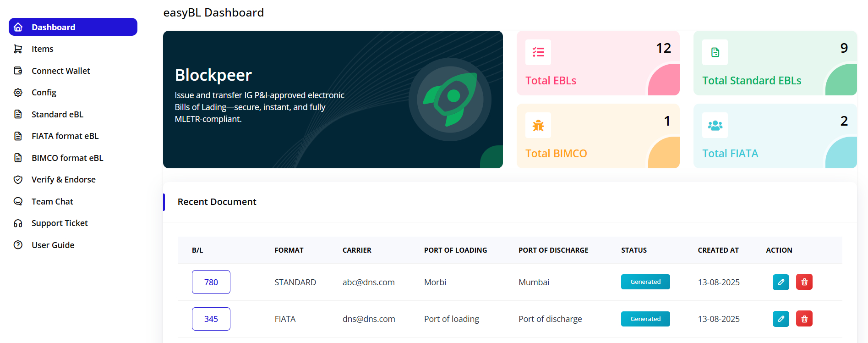Viewport: 868px width, 343px height.
Task: Click the Total BIMCO icon
Action: (x=538, y=125)
